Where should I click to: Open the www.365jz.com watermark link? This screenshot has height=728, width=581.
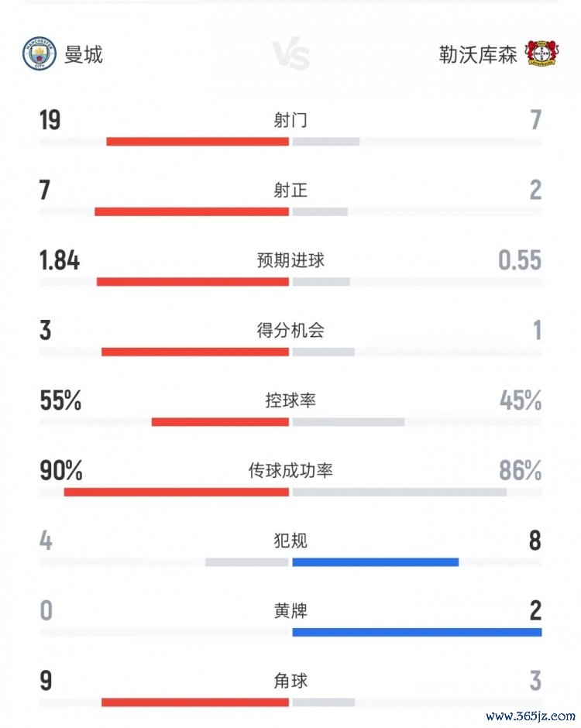click(529, 713)
